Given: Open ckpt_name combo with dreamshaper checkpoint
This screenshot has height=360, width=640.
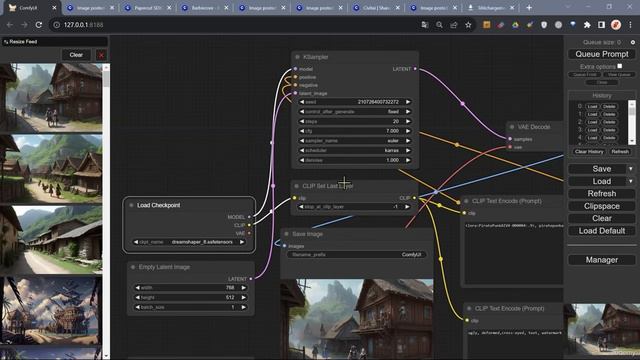Looking at the screenshot, I should (190, 242).
